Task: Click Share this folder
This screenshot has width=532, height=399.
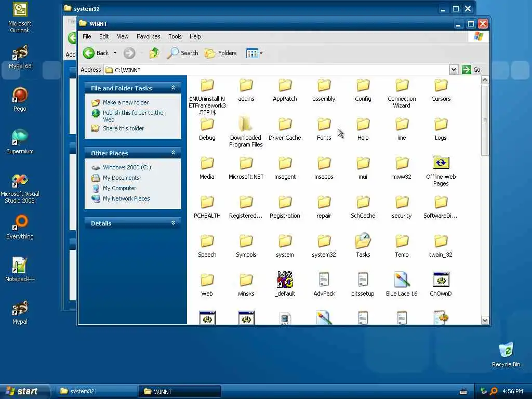Action: pyautogui.click(x=123, y=128)
